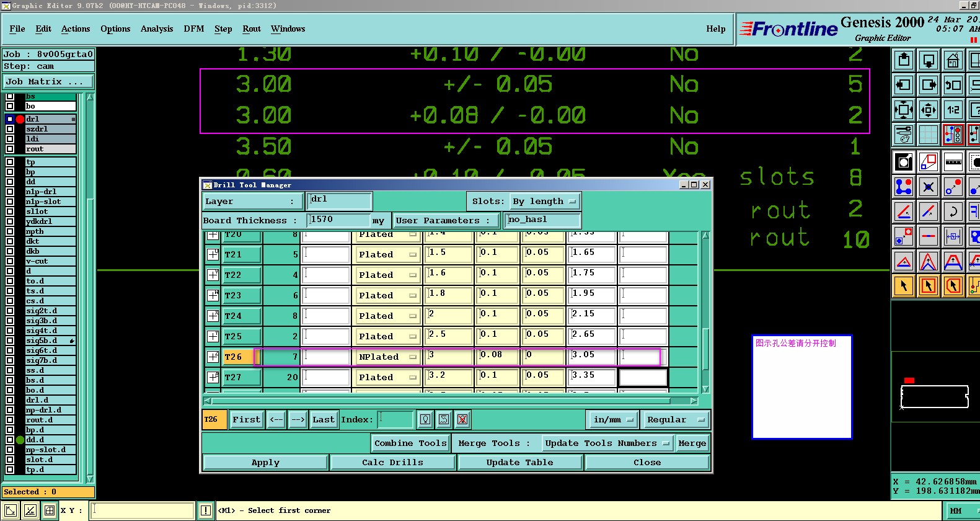
Task: Click the ruler measure icon
Action: coord(953,163)
